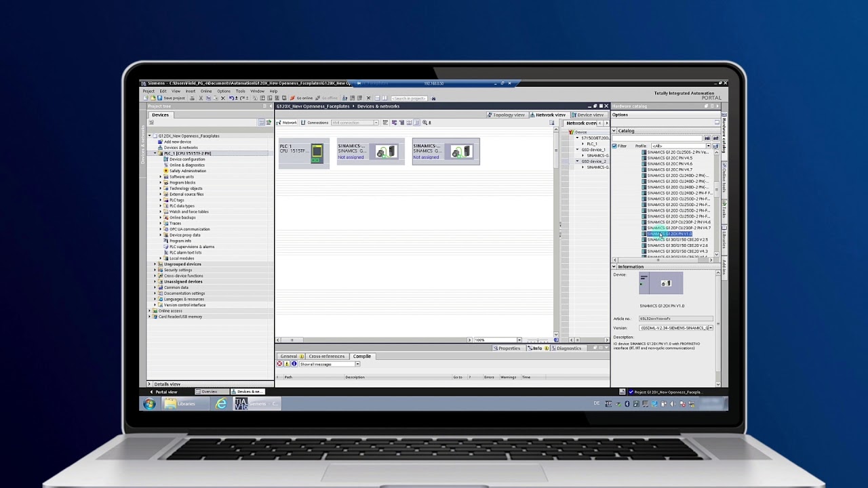Click the search-down icon beside catalog search field
The height and width of the screenshot is (488, 868).
click(707, 138)
